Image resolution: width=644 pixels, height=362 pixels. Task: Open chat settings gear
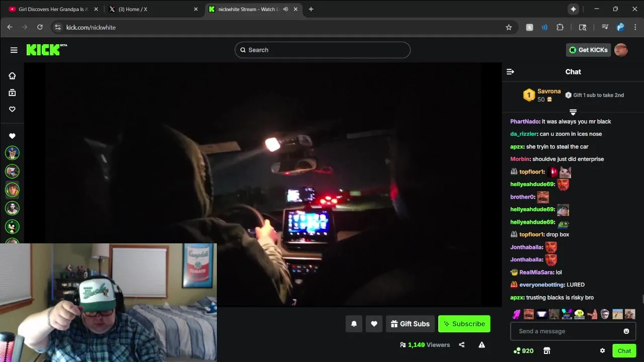point(602,351)
